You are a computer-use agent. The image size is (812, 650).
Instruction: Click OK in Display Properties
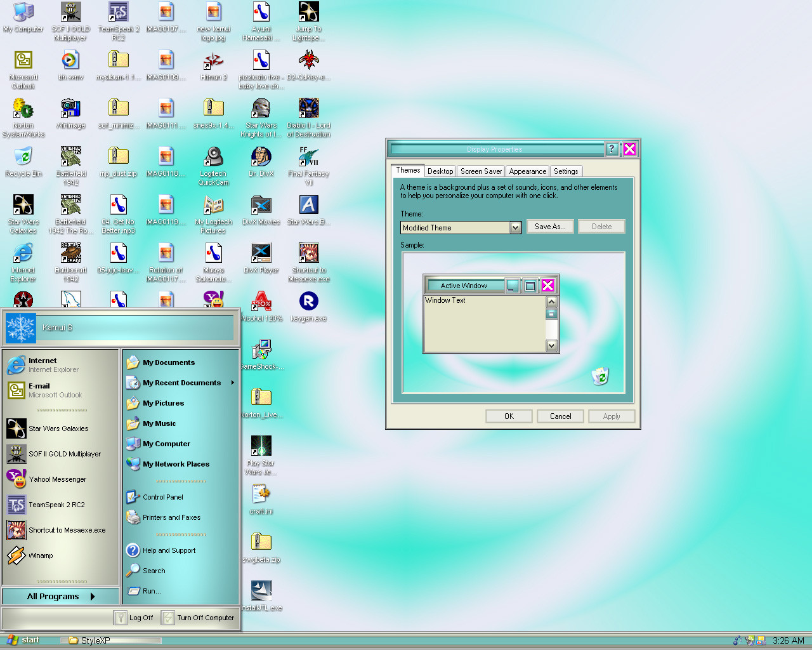coord(509,416)
